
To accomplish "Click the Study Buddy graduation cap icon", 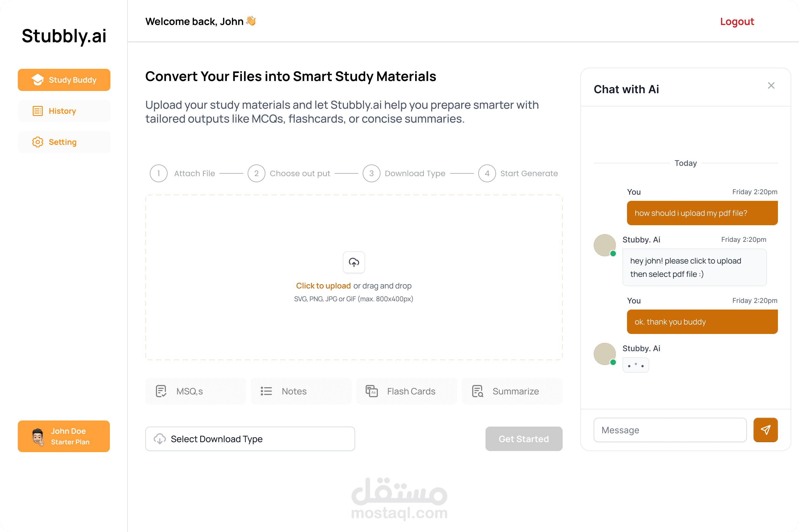I will [x=38, y=80].
